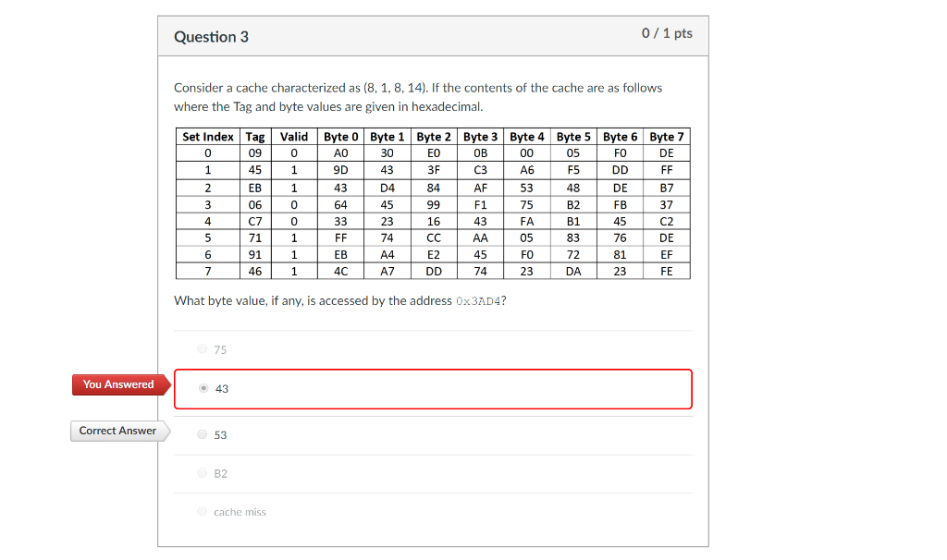Click Byte 4 value FA in row 4
947x560 pixels.
coord(526,221)
